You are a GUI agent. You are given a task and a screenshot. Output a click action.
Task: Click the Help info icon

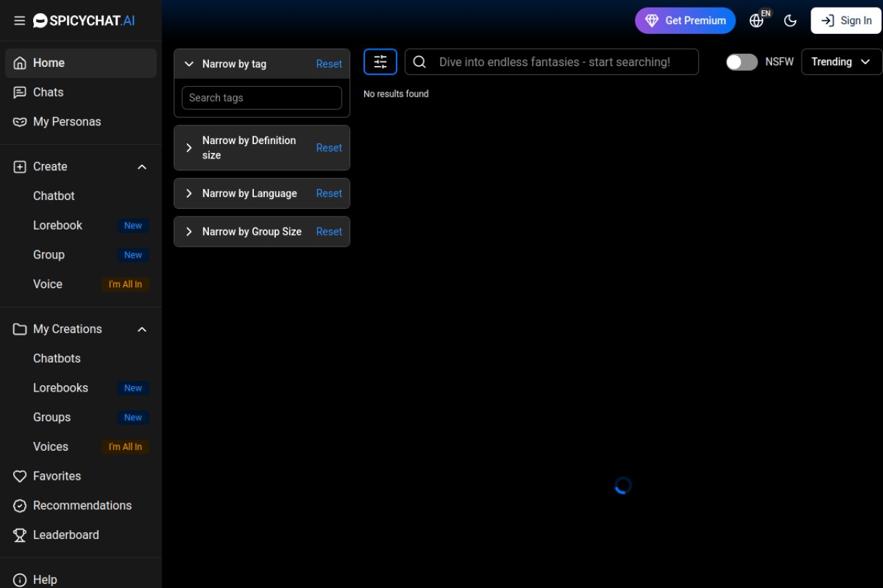pyautogui.click(x=20, y=580)
